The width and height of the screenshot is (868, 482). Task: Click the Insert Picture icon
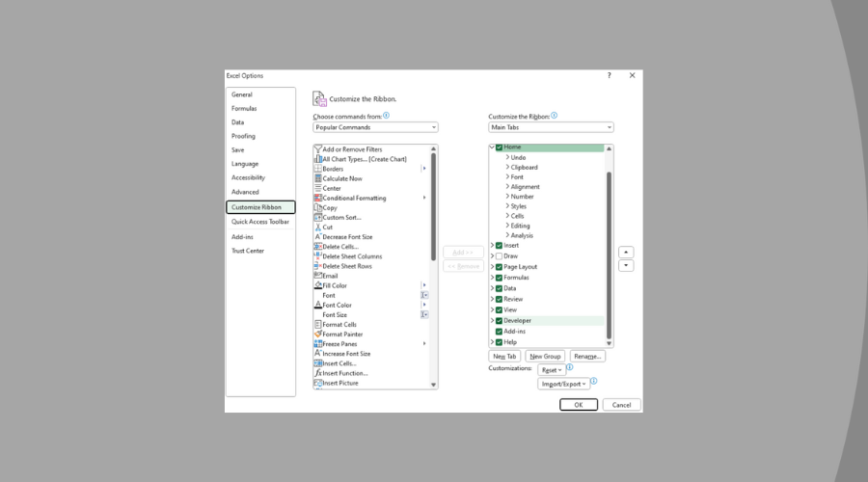click(317, 383)
